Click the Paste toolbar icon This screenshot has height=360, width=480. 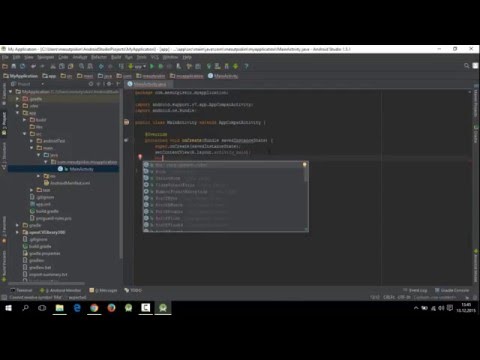point(70,66)
